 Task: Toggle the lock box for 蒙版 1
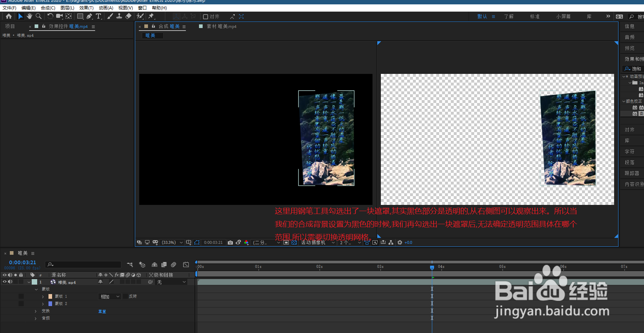tap(21, 296)
